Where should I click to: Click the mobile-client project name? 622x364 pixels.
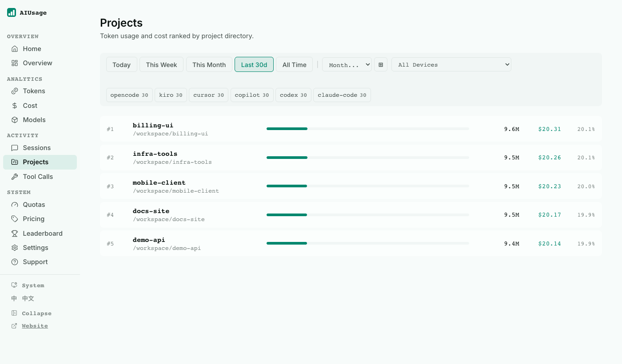159,182
